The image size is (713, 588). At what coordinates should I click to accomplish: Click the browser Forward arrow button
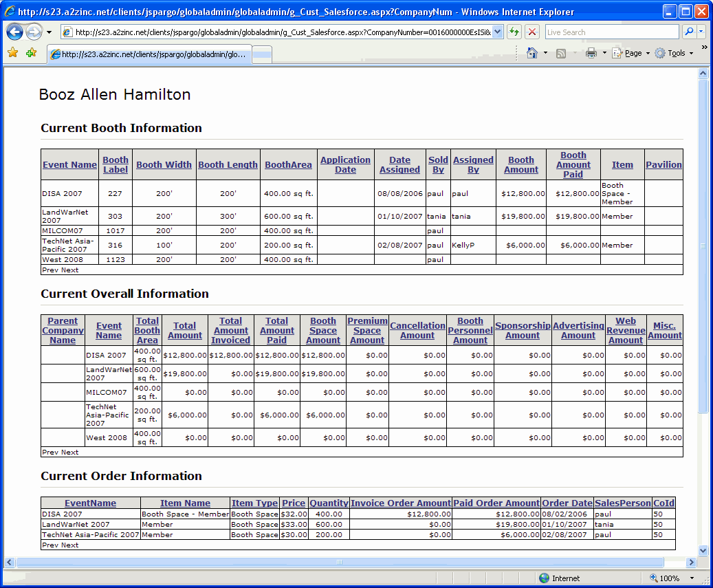click(34, 32)
